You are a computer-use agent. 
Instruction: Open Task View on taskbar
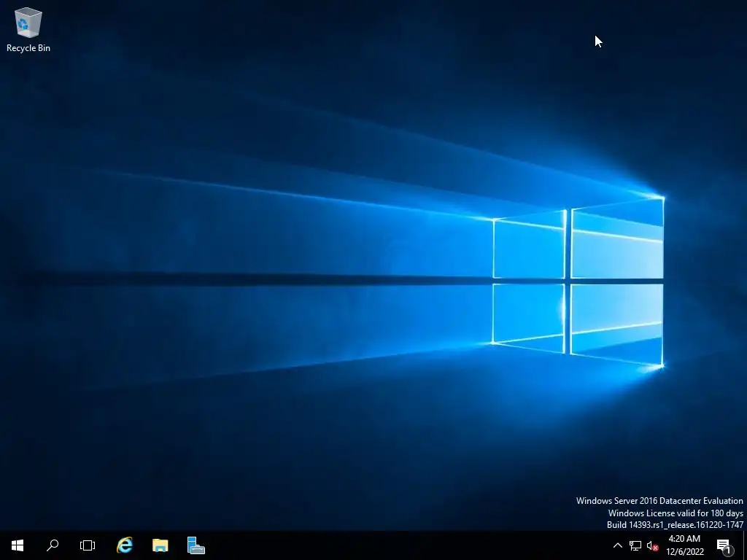88,545
